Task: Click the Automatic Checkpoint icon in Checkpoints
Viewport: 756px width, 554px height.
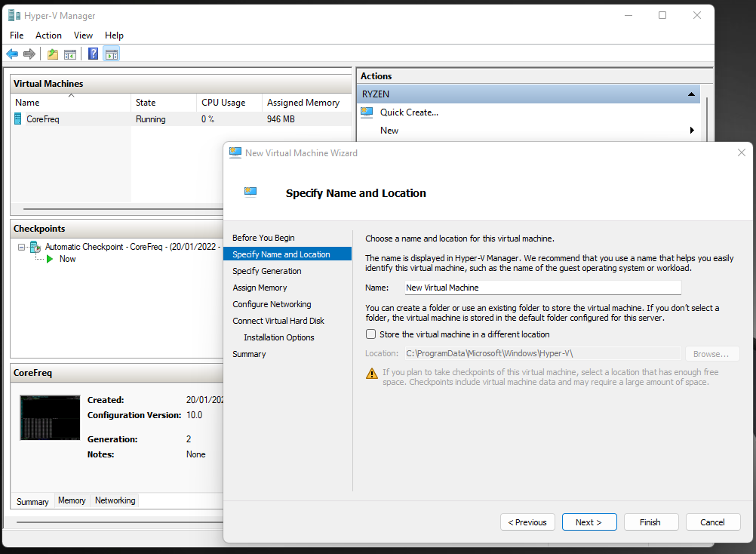Action: point(35,247)
